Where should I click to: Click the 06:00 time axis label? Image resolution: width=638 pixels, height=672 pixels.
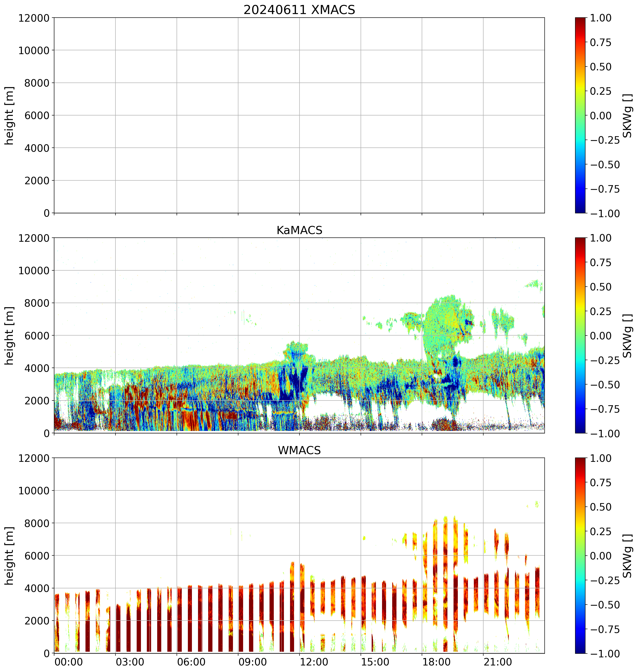(x=191, y=662)
